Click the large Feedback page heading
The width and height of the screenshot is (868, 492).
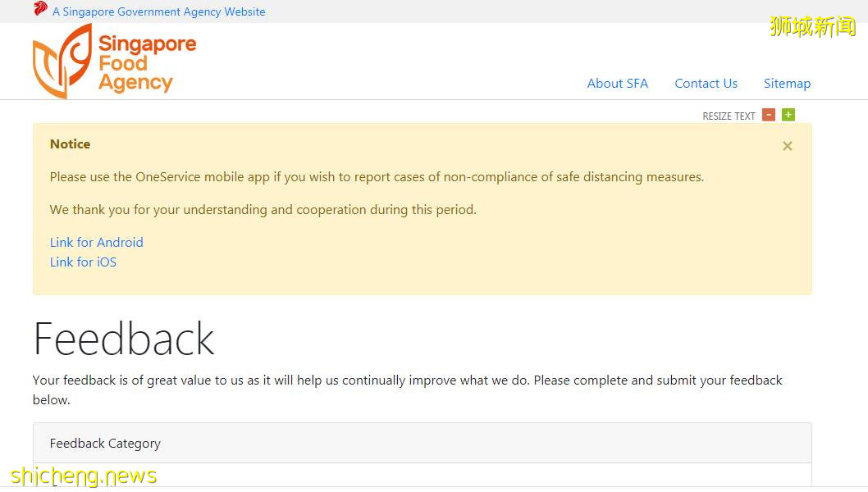pos(123,339)
